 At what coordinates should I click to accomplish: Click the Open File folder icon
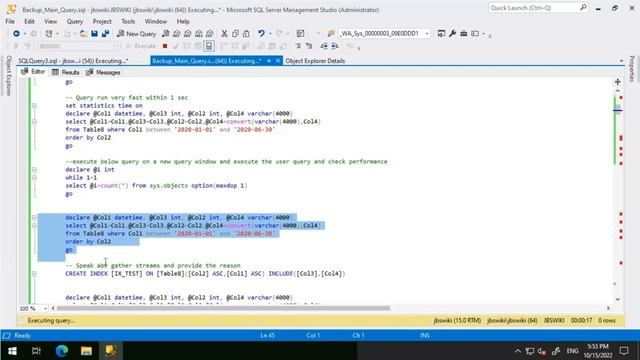click(x=83, y=33)
